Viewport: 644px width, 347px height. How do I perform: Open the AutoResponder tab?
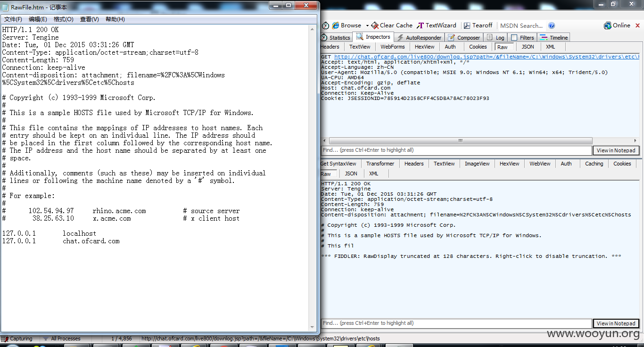419,38
